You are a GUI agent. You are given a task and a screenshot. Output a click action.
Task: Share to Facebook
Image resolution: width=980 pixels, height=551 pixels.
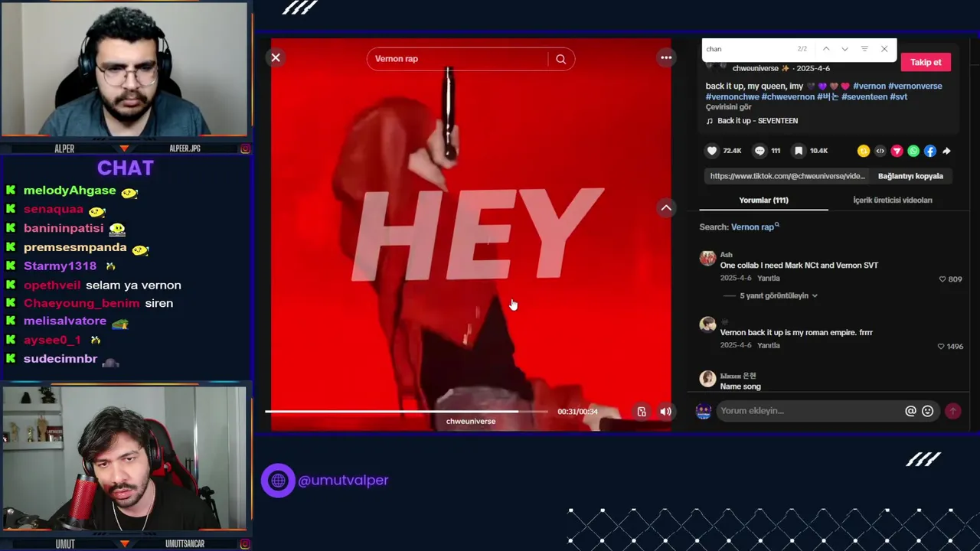pos(930,151)
